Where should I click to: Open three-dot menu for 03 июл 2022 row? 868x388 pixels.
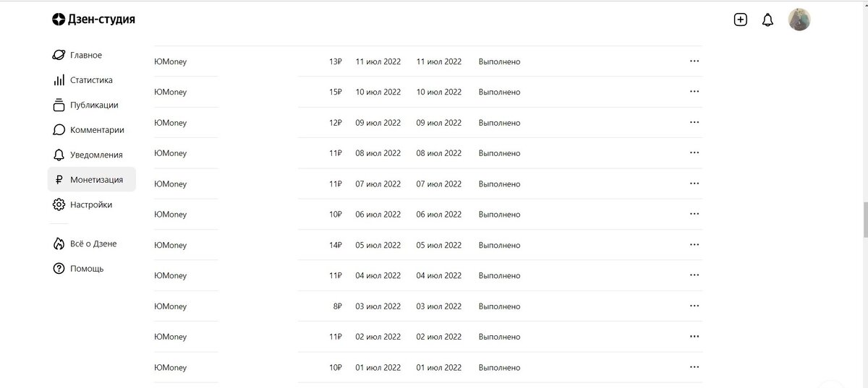click(x=694, y=306)
